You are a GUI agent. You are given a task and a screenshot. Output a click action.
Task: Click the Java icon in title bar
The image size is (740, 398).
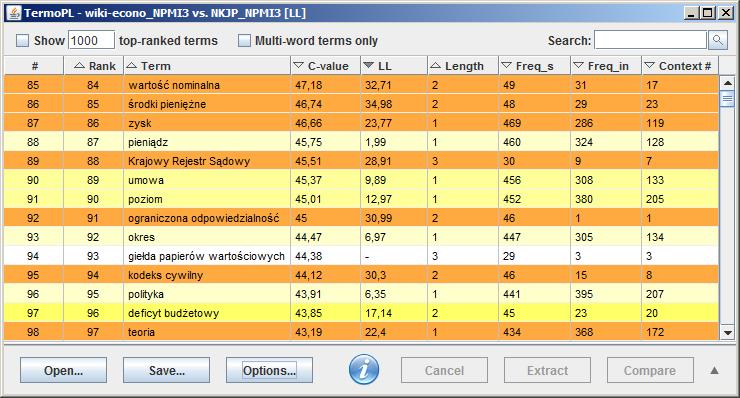14,13
